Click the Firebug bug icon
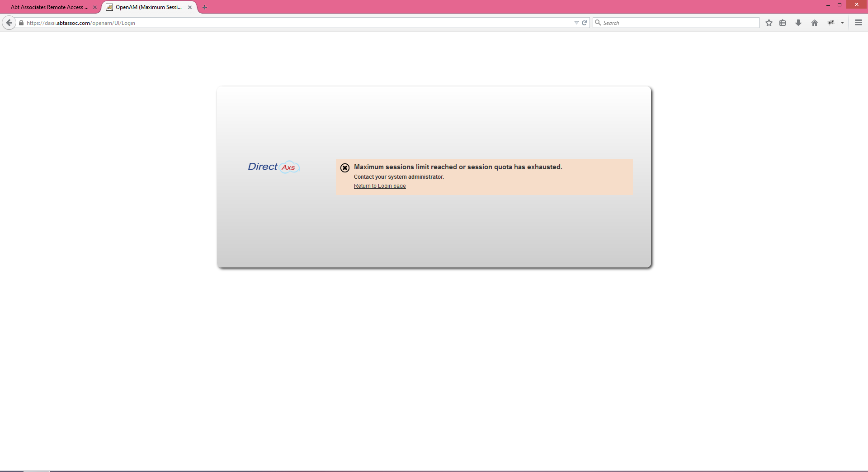Image resolution: width=868 pixels, height=472 pixels. click(830, 23)
